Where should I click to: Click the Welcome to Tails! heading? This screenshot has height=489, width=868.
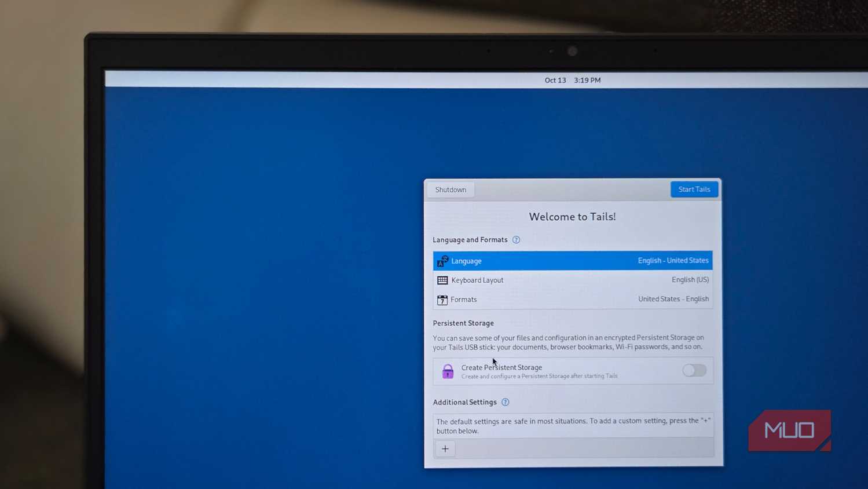coord(572,217)
